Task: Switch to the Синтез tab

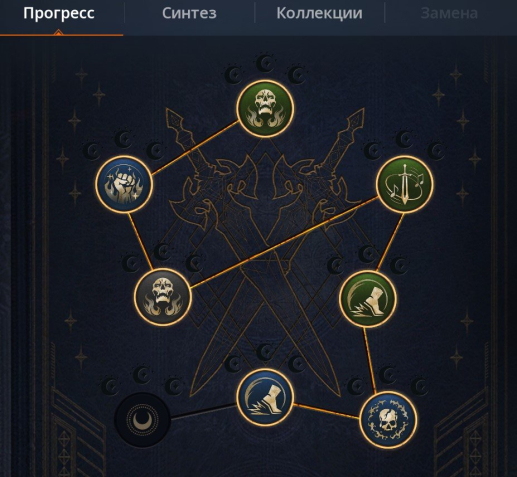Action: [189, 13]
